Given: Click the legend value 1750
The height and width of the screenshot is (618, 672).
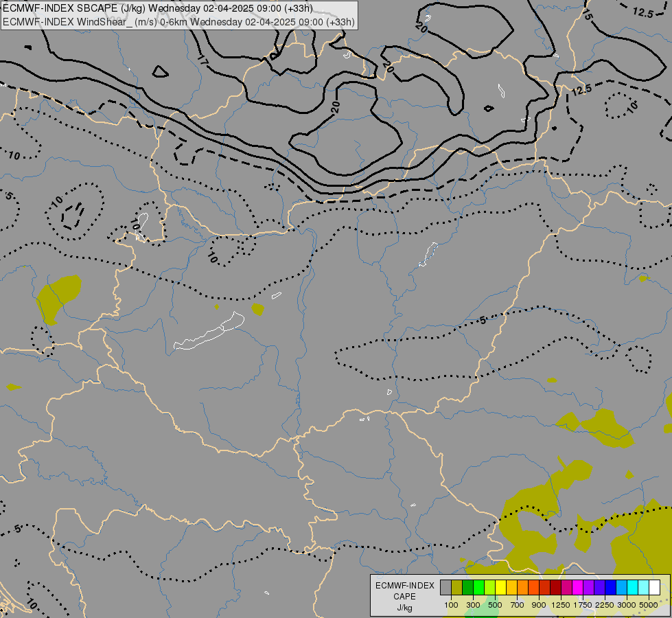Looking at the screenshot, I should 583,605.
